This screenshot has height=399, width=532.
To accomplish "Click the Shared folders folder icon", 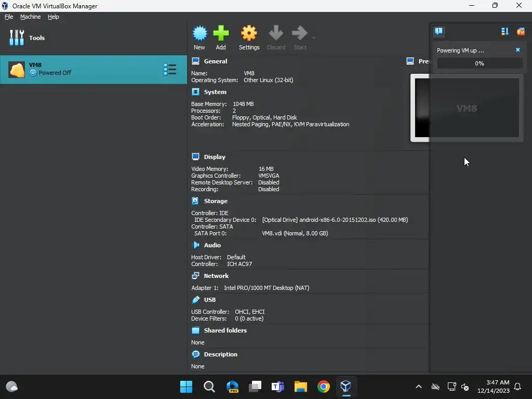I will click(x=195, y=330).
